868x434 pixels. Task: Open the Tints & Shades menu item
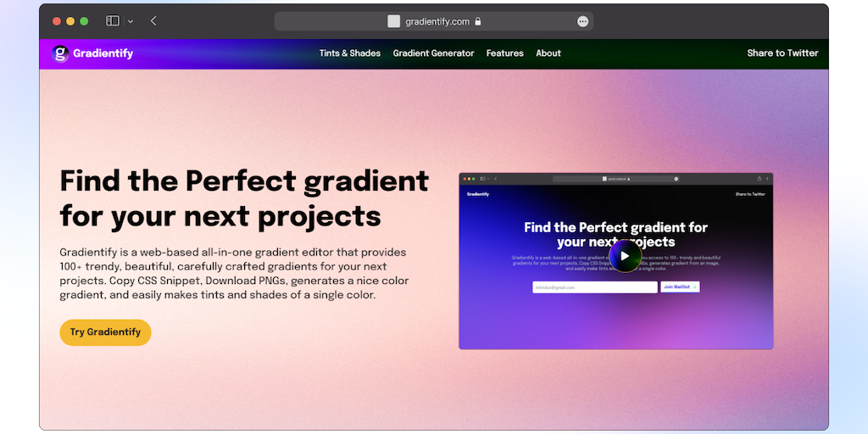(x=350, y=53)
